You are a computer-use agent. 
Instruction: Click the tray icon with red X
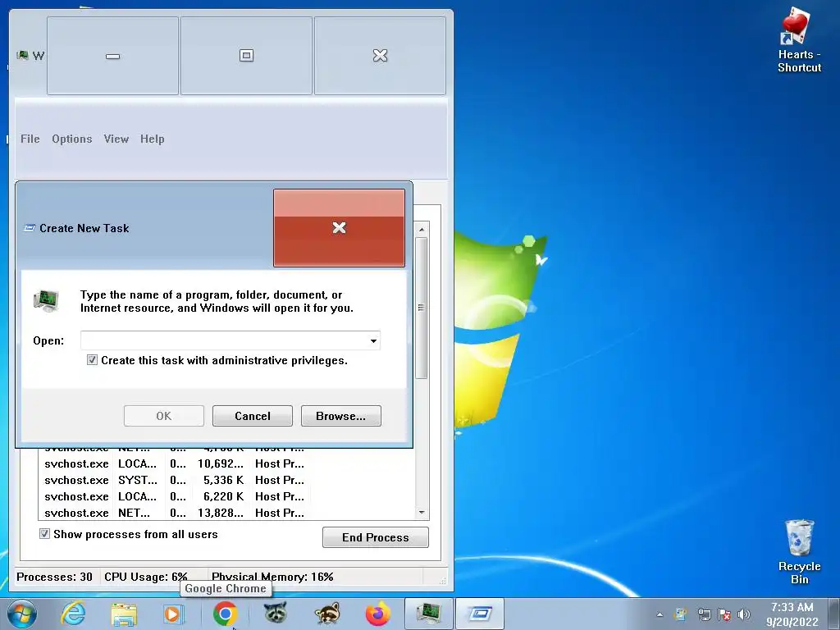tap(724, 614)
